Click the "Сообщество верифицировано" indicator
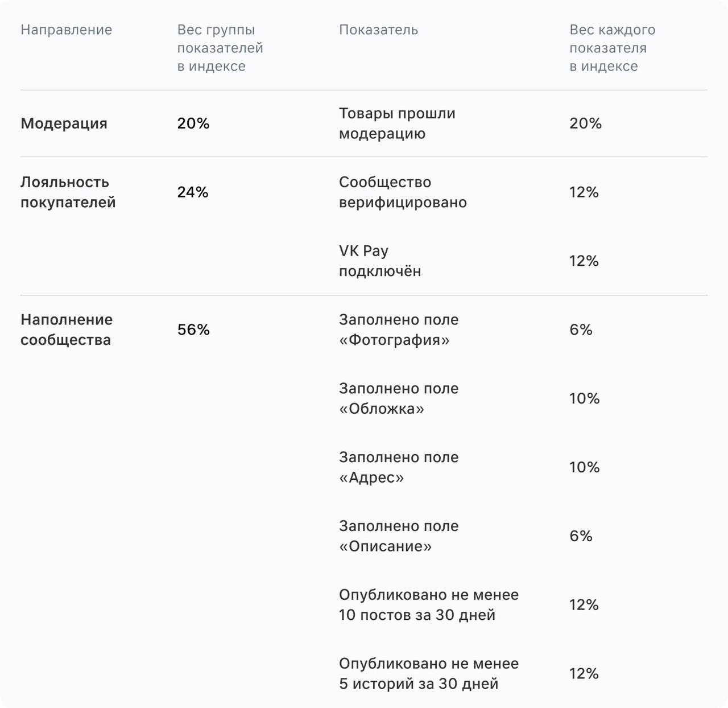The image size is (728, 708). point(403,192)
